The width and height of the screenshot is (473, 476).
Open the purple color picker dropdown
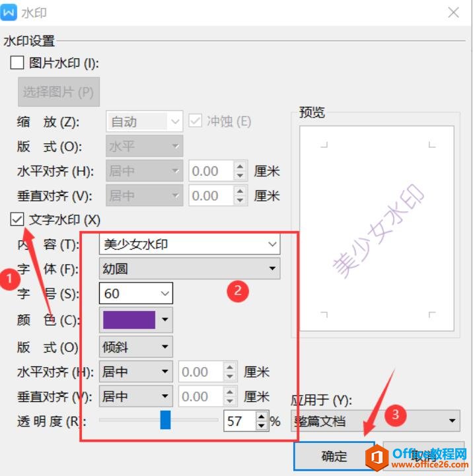pyautogui.click(x=136, y=320)
